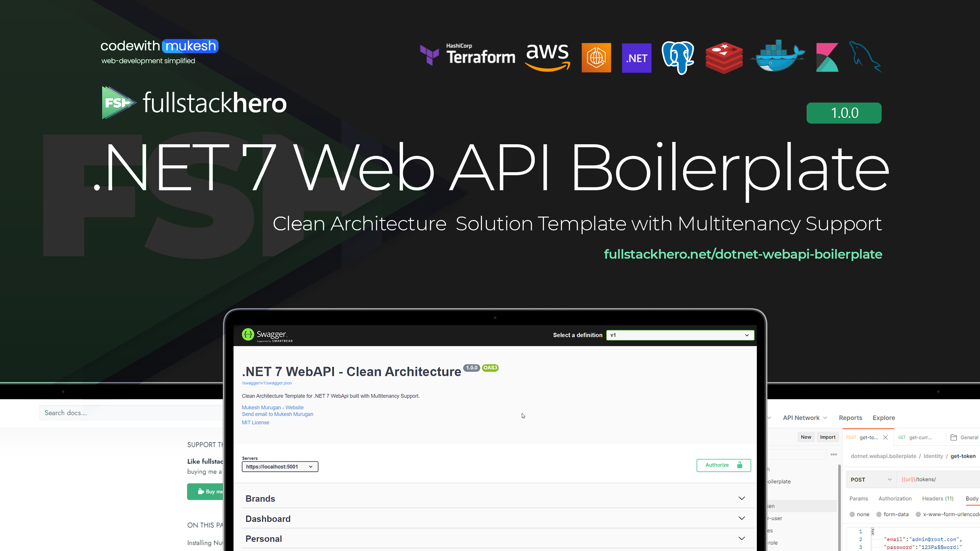
Task: Select the v1 API definition dropdown
Action: pyautogui.click(x=678, y=334)
